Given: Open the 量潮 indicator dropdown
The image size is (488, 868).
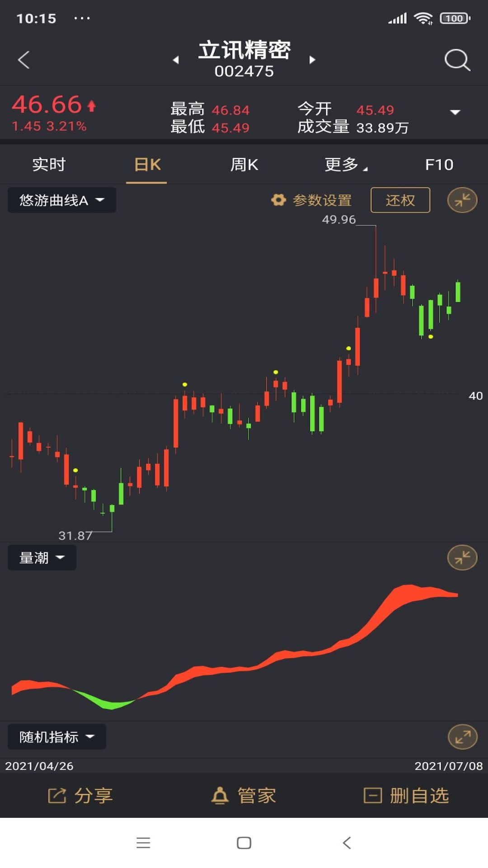Looking at the screenshot, I should click(42, 558).
